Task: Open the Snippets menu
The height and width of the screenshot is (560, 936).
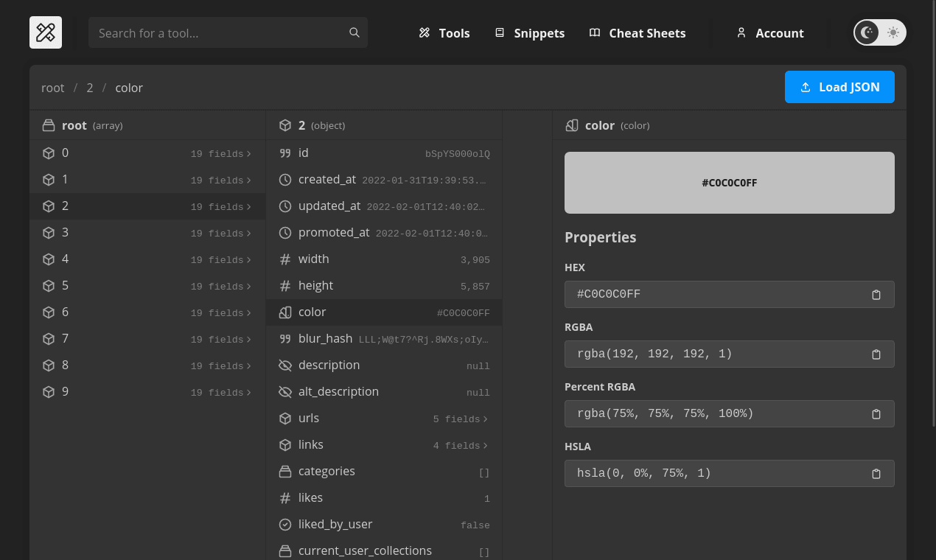Action: 530,33
